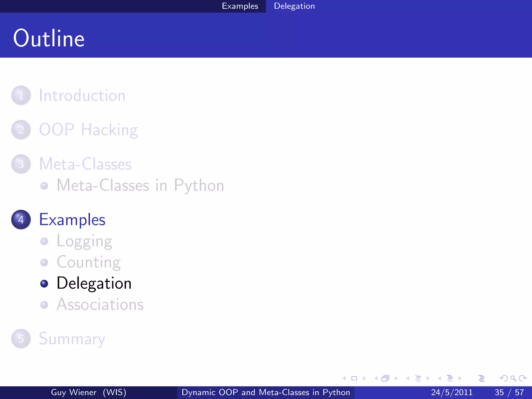
Task: Click the number 2 section ball
Action: click(x=21, y=130)
